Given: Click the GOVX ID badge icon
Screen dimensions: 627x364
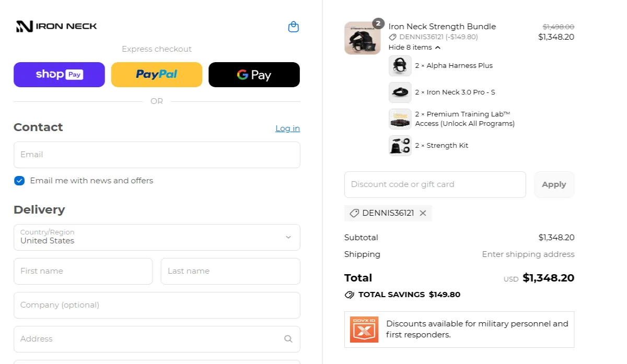Looking at the screenshot, I should point(364,330).
